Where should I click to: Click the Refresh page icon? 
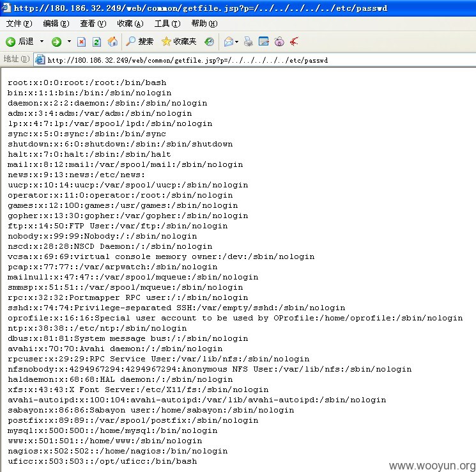(x=96, y=42)
